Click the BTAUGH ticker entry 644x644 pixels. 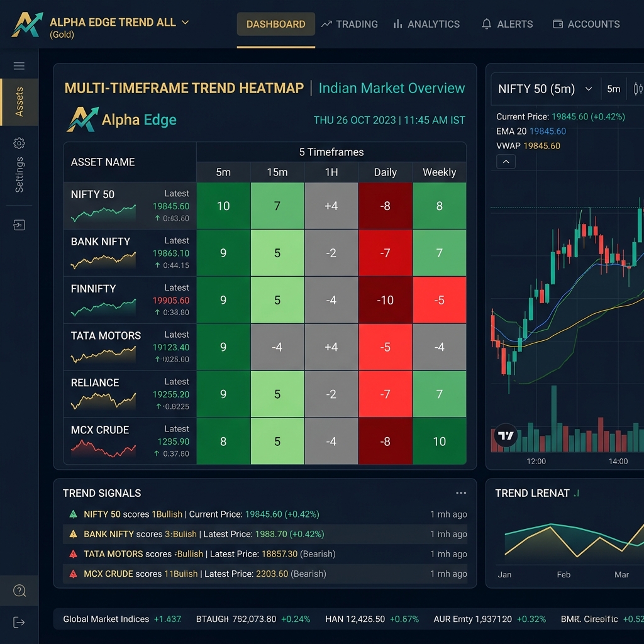[x=253, y=619]
